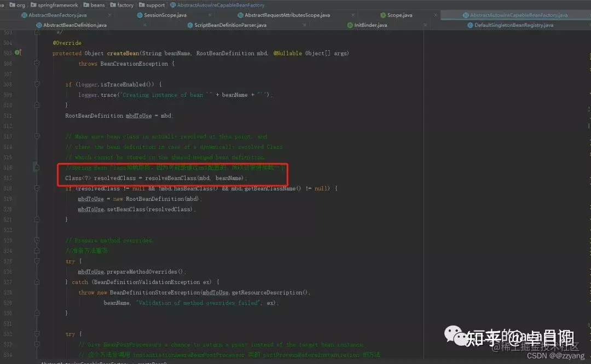Click the resolveBeanClass method call

coord(171,178)
